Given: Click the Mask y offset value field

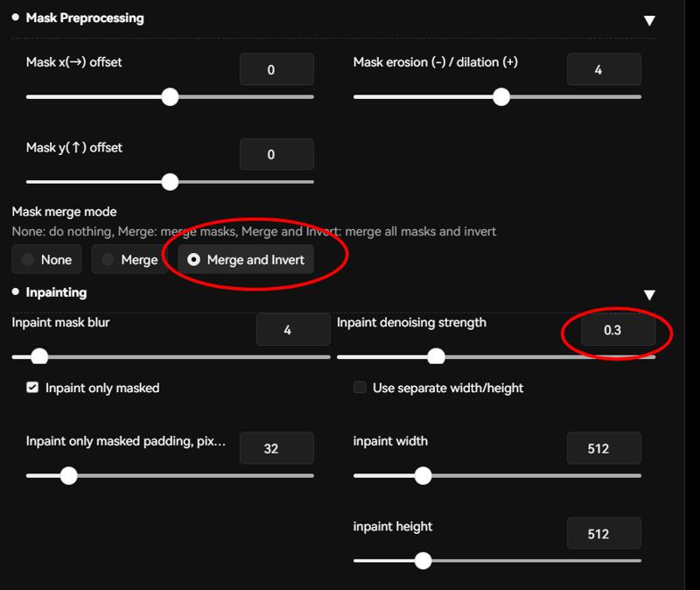Looking at the screenshot, I should (x=276, y=155).
